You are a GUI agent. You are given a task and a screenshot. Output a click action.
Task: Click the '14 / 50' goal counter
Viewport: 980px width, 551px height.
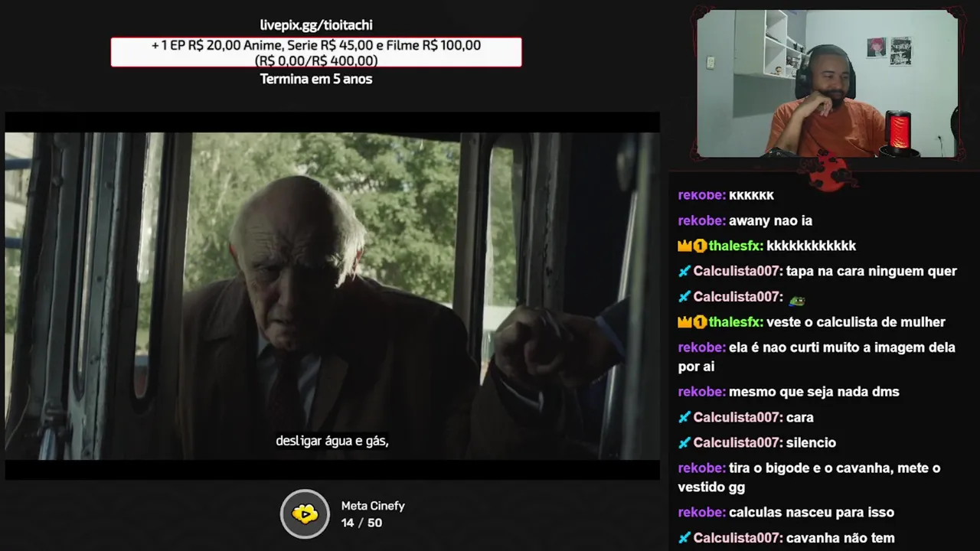[x=361, y=523]
